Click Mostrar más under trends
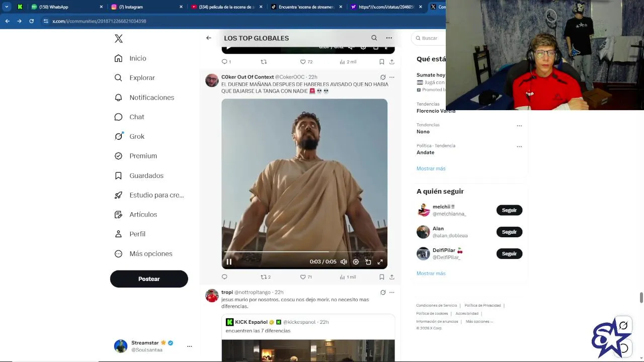644x362 pixels. 431,168
